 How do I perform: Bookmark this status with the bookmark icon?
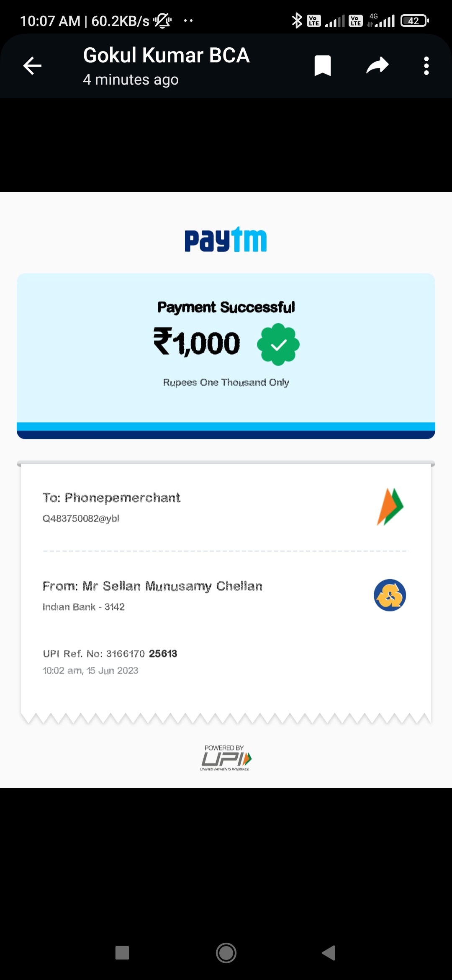coord(323,66)
